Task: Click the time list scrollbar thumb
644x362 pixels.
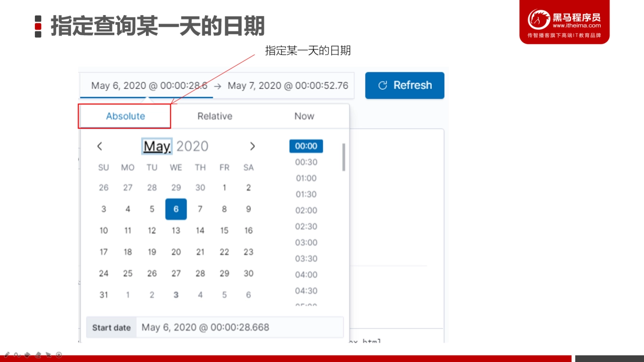Action: pos(344,157)
